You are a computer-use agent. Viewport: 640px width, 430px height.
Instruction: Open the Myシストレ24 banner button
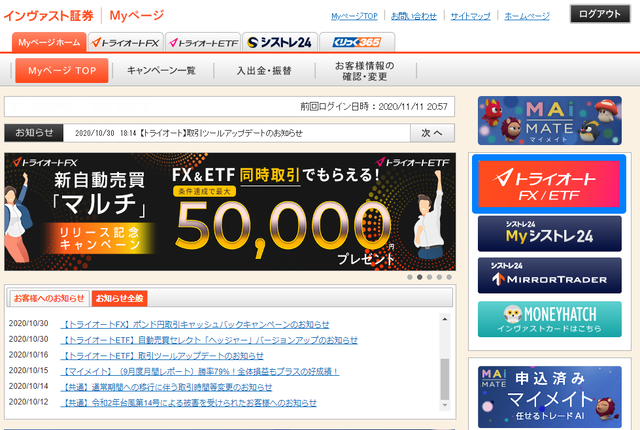tap(549, 234)
